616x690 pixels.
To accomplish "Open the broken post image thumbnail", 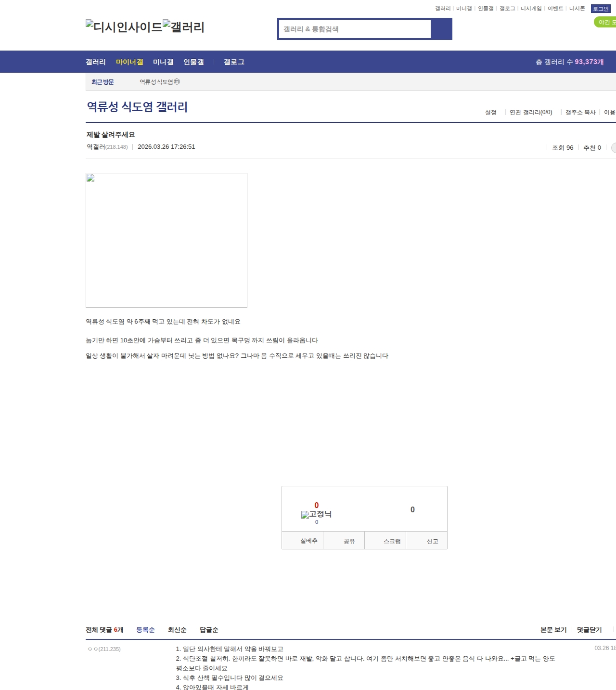I will click(167, 240).
